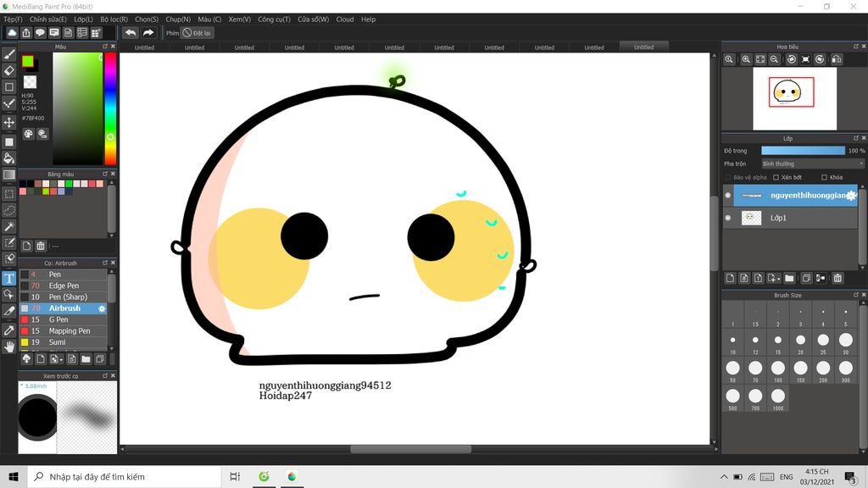
Task: Open the Cửa sổ(W) menu
Action: [314, 19]
